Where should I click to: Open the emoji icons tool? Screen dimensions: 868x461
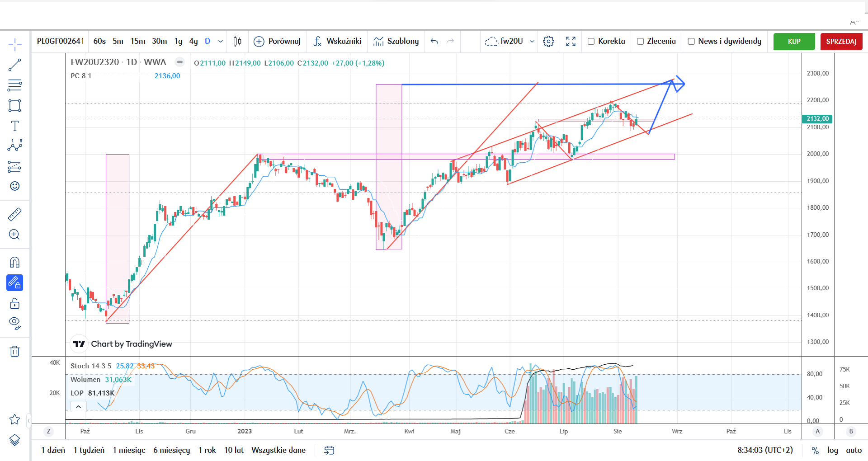pyautogui.click(x=15, y=186)
